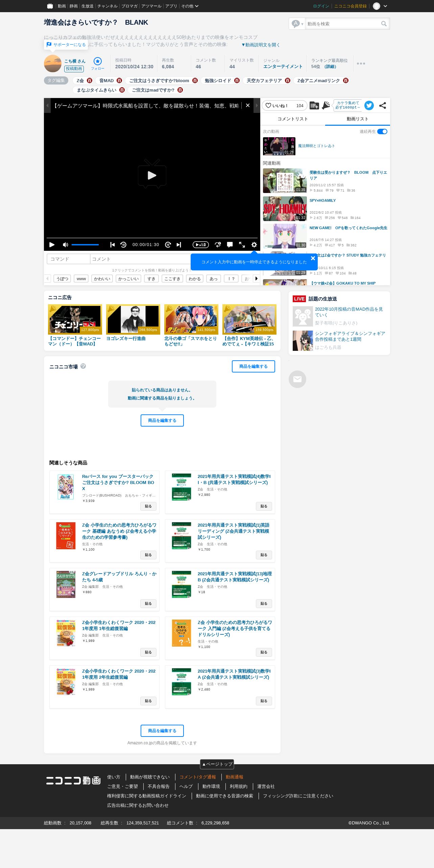This screenshot has width=434, height=868.
Task: Toggle comment display speech bubble icon
Action: pos(230,245)
